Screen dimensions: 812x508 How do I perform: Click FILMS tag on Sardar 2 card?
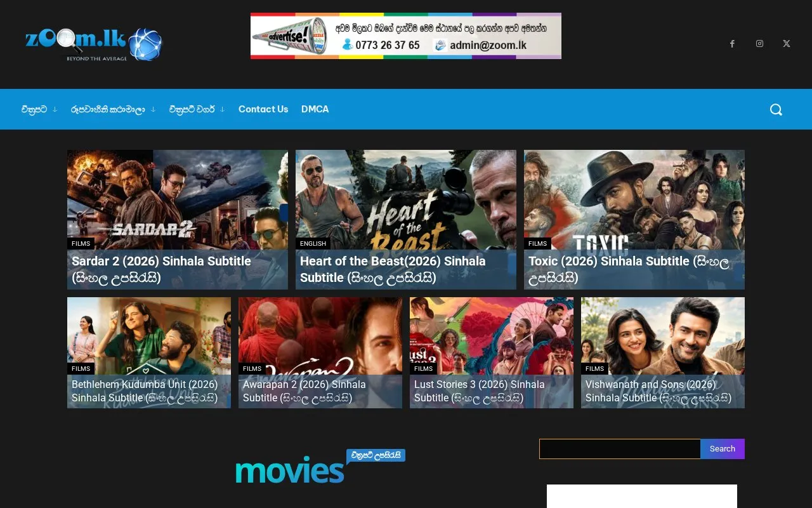[81, 244]
